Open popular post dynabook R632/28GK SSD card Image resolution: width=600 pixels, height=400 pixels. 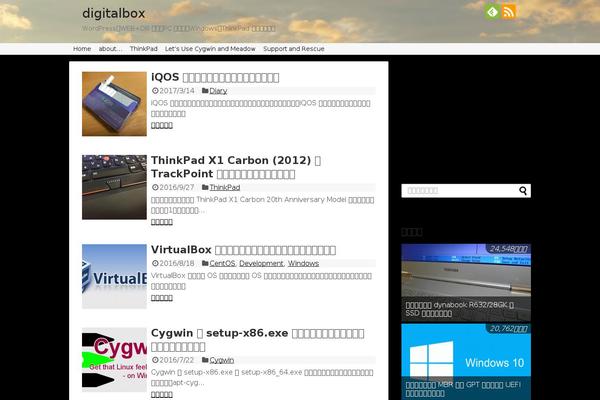coord(466,283)
